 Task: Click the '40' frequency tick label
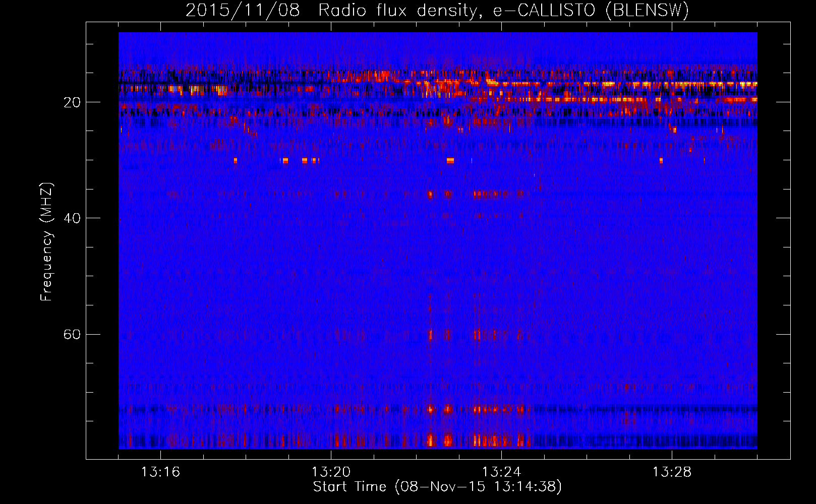72,218
